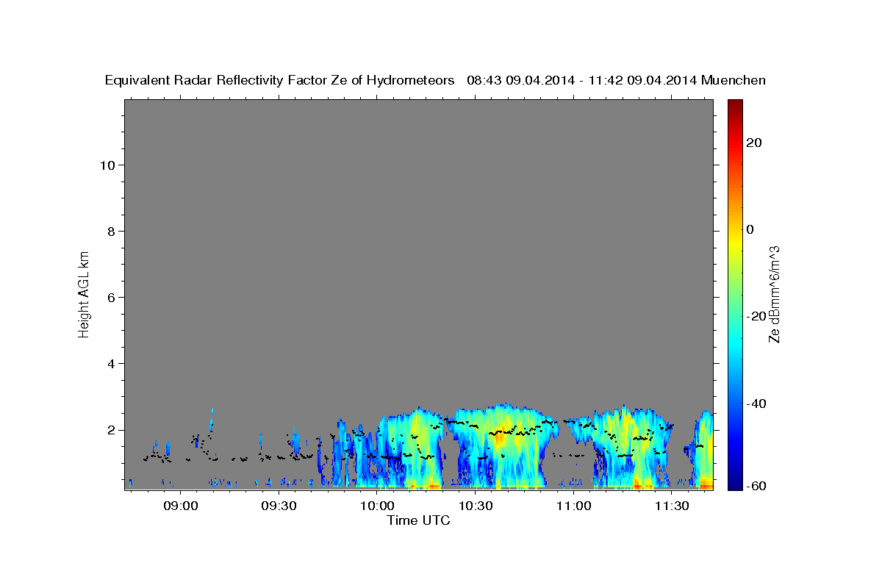882x588 pixels.
Task: Click the '09:30' time tick label
Action: click(x=279, y=506)
